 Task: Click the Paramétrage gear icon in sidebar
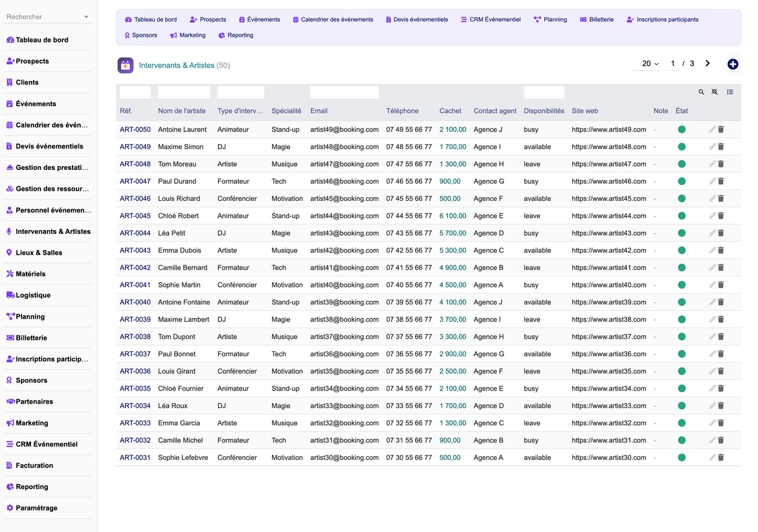(x=10, y=508)
